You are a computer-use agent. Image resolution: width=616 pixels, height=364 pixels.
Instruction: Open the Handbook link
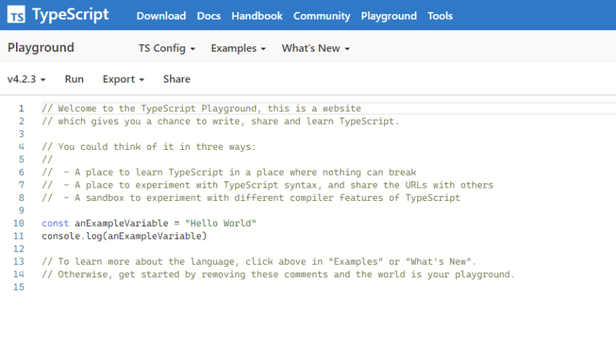257,15
